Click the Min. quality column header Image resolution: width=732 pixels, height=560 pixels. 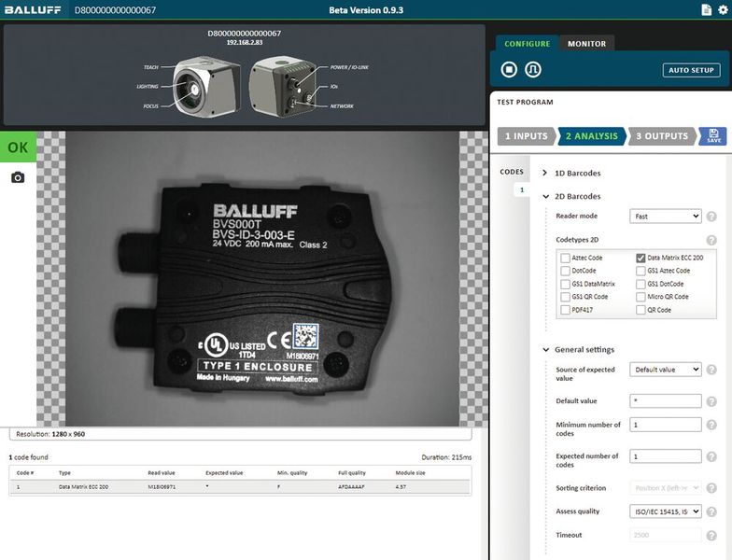[292, 472]
